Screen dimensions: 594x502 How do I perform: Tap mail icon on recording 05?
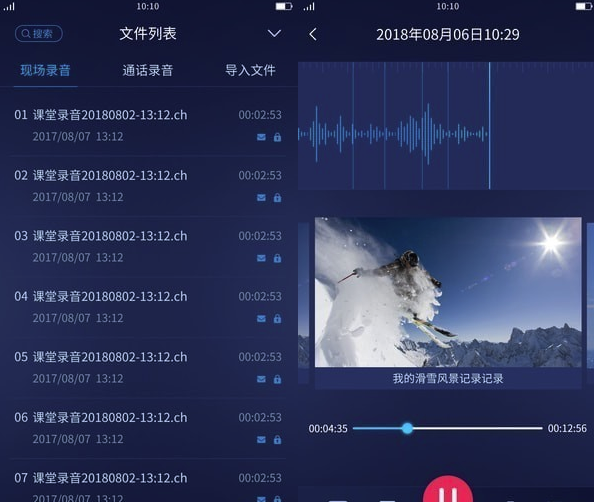point(261,379)
